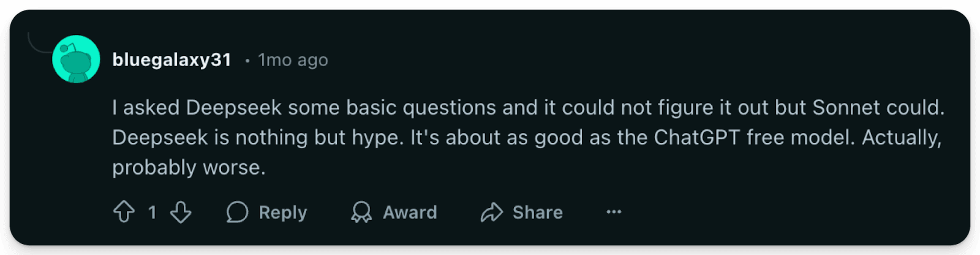The height and width of the screenshot is (255, 980).
Task: Downvote the comment about Deepseek
Action: (x=181, y=212)
